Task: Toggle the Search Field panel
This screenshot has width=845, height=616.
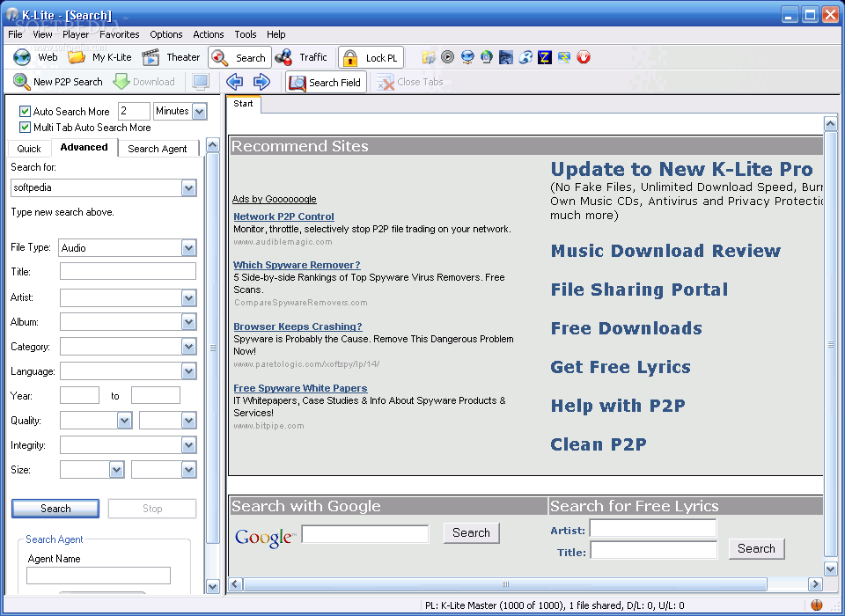Action: click(x=326, y=83)
